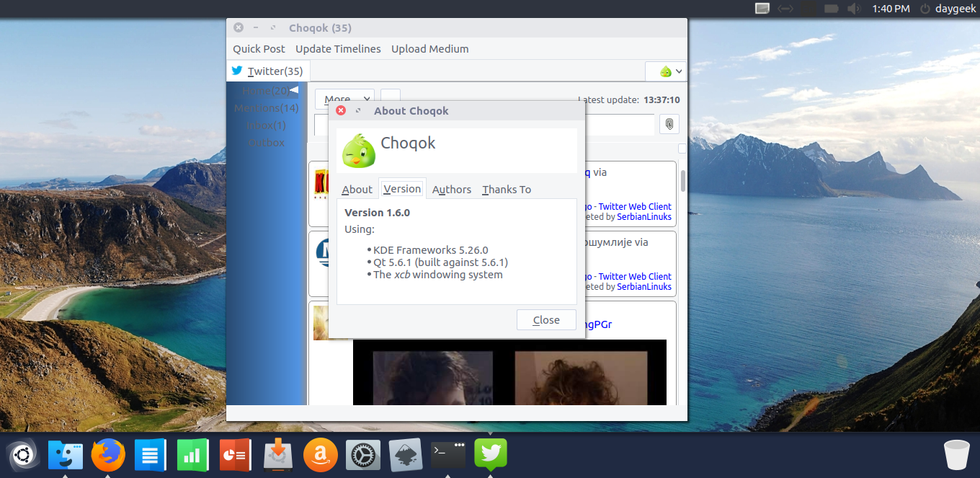Viewport: 980px width, 478px height.
Task: Click the Close button in About Choqok
Action: tap(546, 320)
